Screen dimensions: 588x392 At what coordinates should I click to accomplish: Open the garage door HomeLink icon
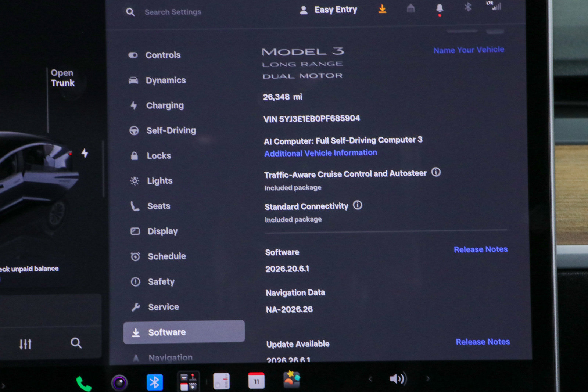[411, 8]
